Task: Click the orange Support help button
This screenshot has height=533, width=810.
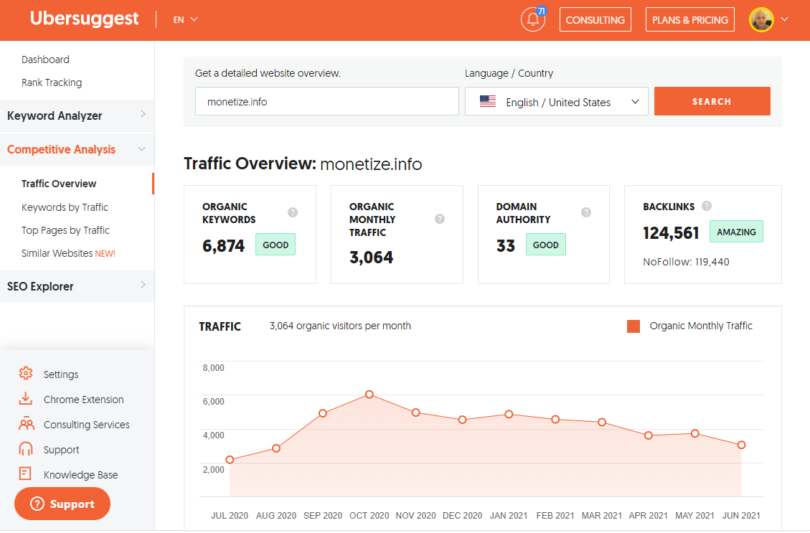Action: 63,504
